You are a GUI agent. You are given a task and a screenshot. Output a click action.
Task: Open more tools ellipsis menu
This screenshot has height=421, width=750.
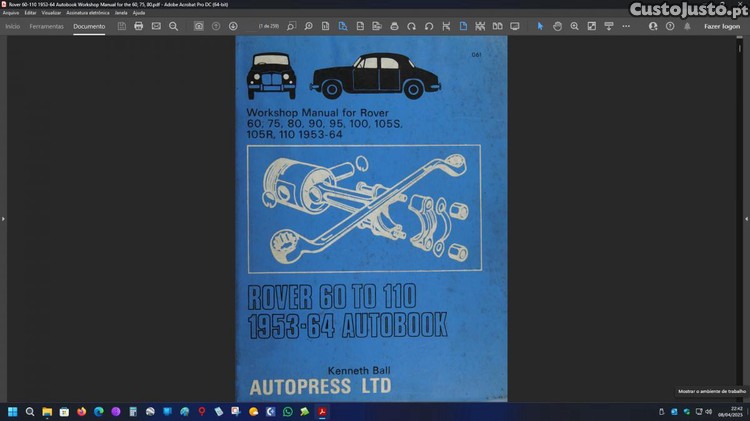pyautogui.click(x=626, y=26)
